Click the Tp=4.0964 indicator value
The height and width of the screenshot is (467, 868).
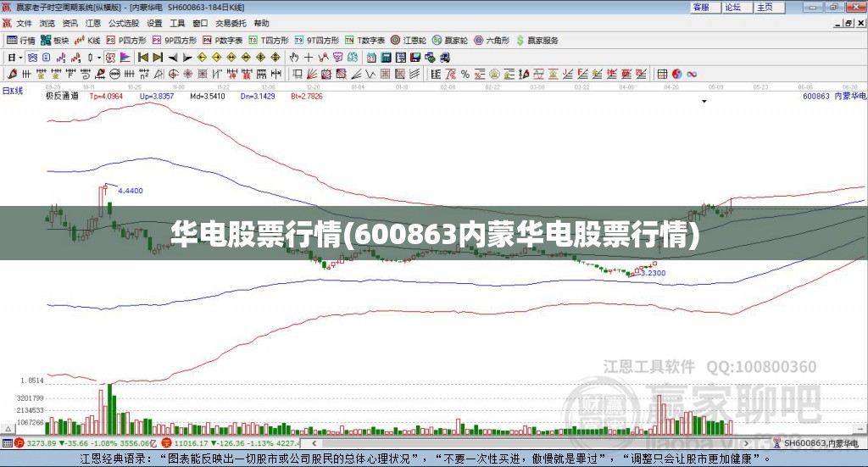tap(106, 96)
